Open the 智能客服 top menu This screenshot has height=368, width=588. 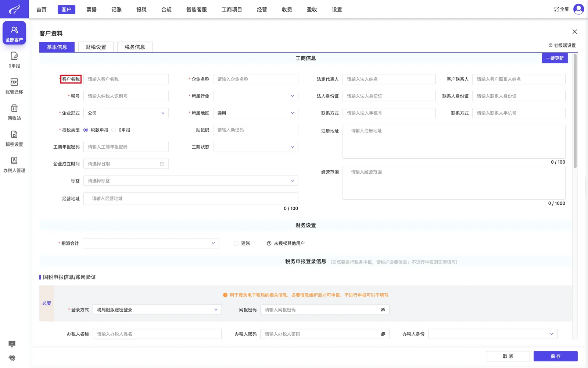pos(197,10)
